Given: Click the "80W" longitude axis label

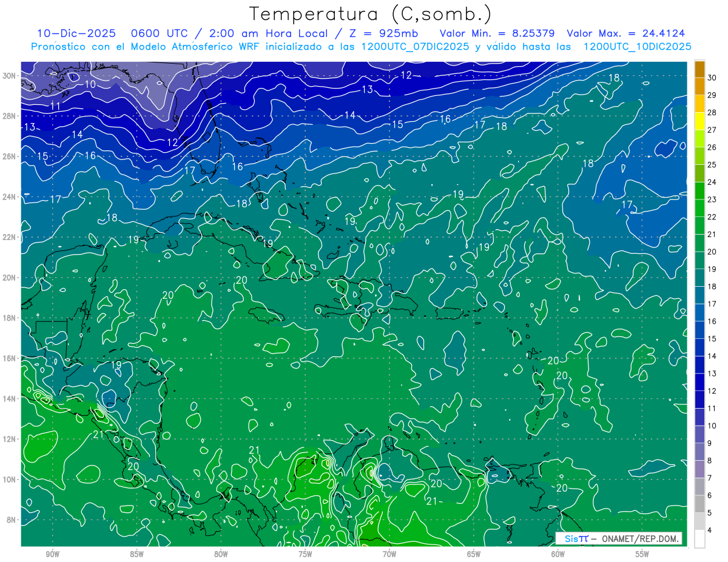Looking at the screenshot, I should click(x=221, y=554).
